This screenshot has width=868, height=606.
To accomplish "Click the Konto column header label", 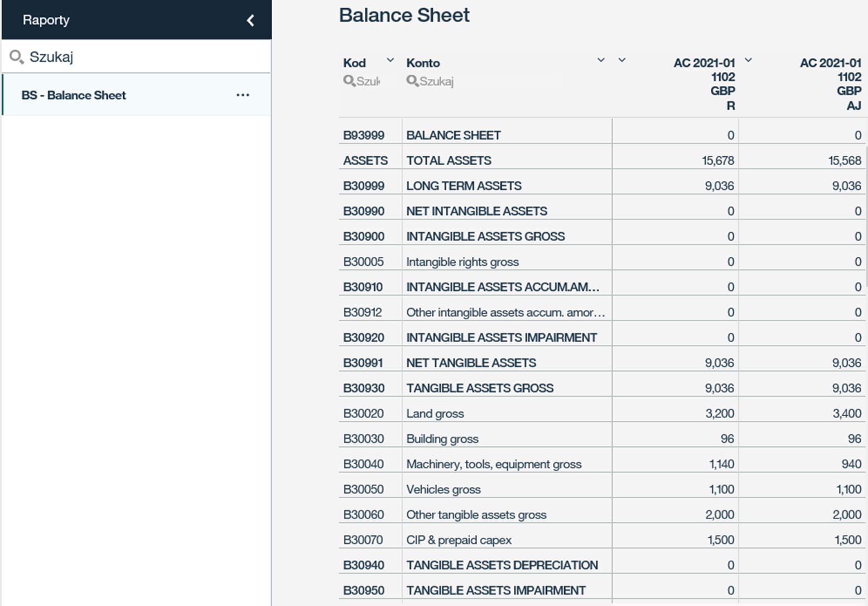I will click(423, 63).
